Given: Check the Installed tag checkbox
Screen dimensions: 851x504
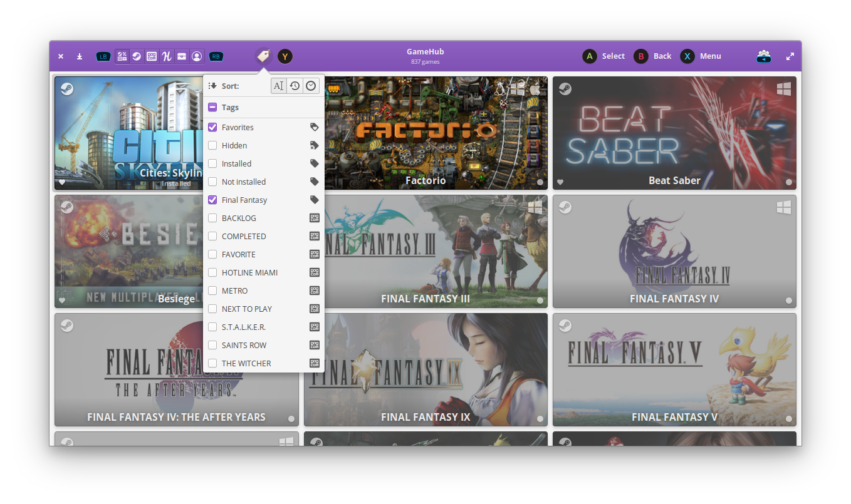Looking at the screenshot, I should tap(212, 163).
